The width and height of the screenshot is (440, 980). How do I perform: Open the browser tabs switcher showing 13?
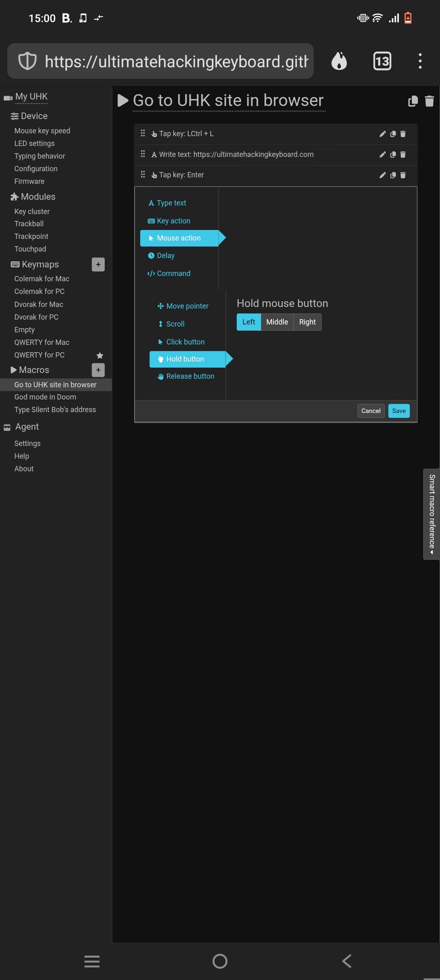382,61
